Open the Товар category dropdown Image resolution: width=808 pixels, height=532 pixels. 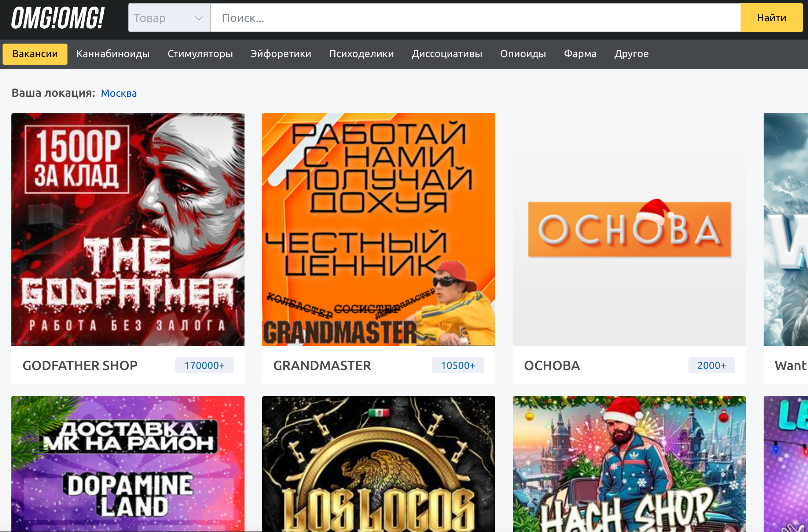click(x=169, y=18)
